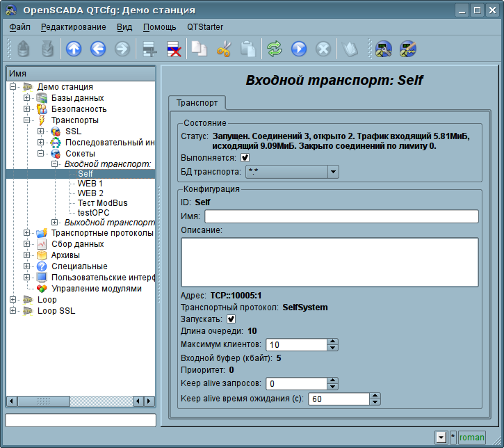Increase Максимум клиентов with up arrow
The width and height of the screenshot is (504, 448).
coord(333,342)
